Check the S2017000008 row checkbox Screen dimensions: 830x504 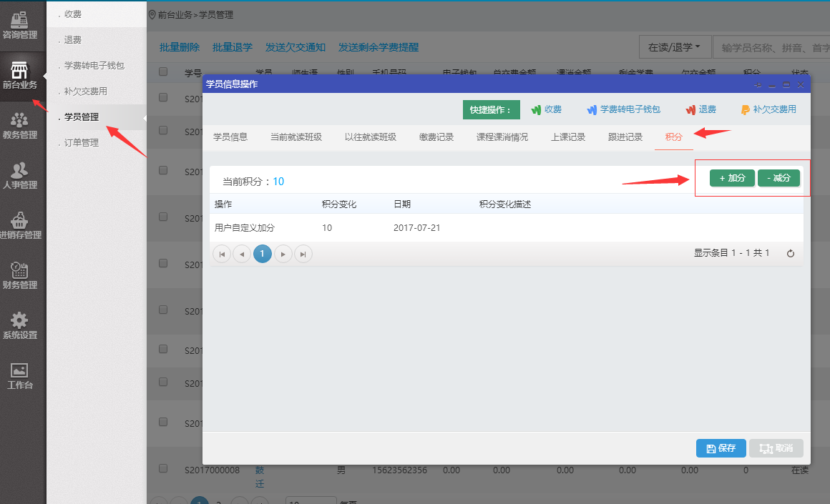point(163,468)
